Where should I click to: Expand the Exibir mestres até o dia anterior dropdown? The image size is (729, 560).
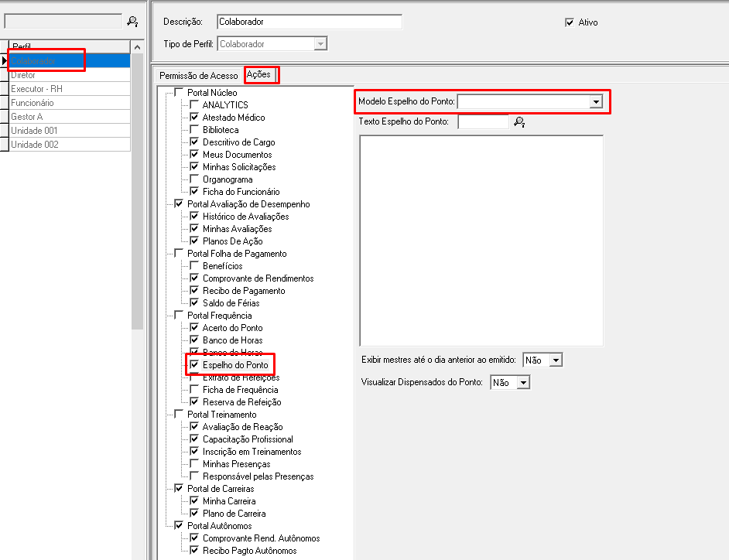[x=555, y=360]
